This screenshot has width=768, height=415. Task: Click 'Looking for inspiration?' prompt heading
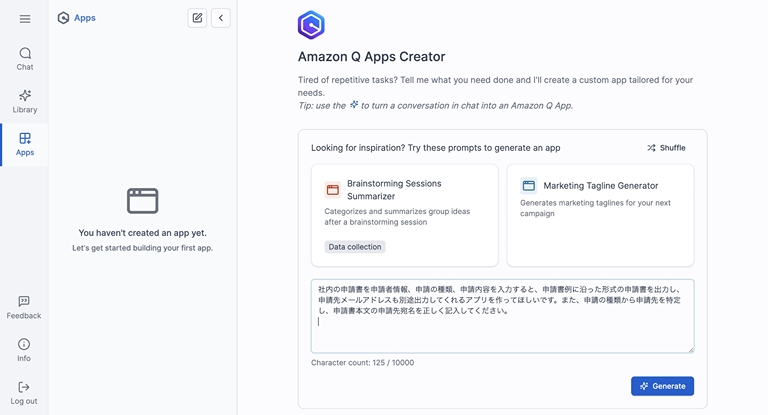(435, 148)
